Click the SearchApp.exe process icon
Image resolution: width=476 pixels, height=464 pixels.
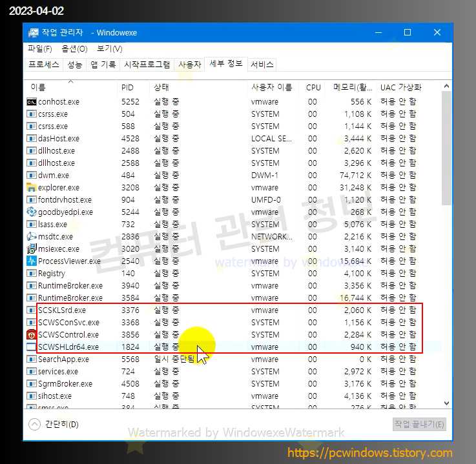click(x=31, y=359)
